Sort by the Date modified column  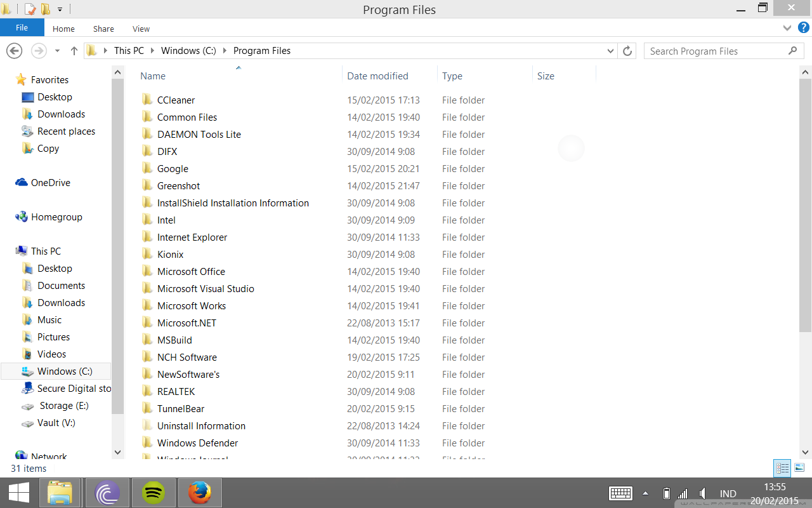[x=377, y=76]
